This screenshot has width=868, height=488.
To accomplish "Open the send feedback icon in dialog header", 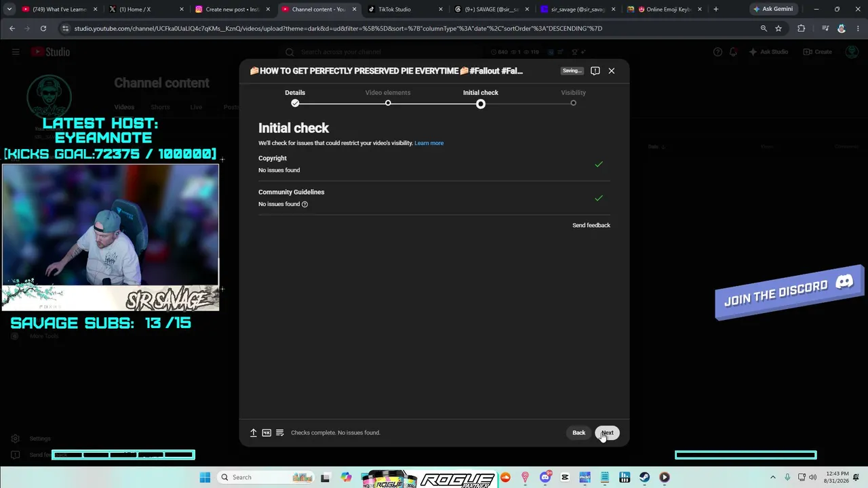I will (x=595, y=70).
